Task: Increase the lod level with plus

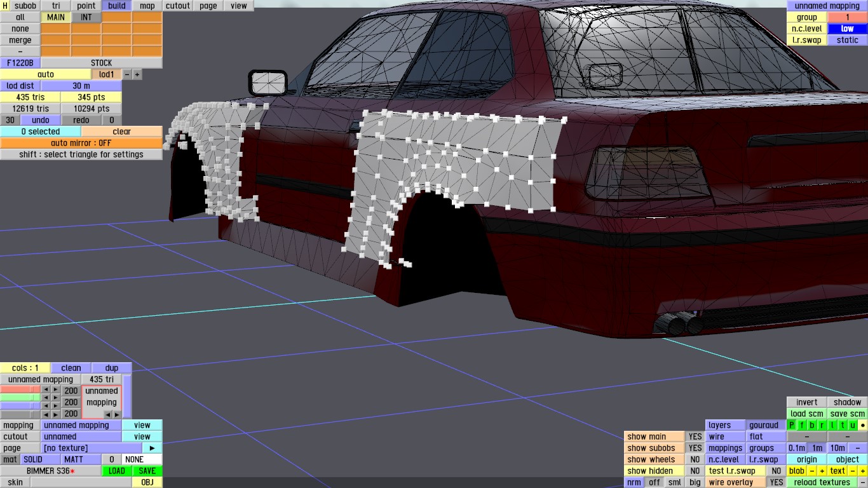Action: [x=137, y=74]
